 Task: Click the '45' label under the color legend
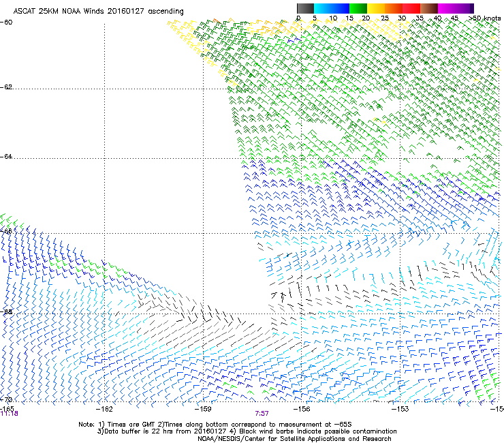click(454, 18)
